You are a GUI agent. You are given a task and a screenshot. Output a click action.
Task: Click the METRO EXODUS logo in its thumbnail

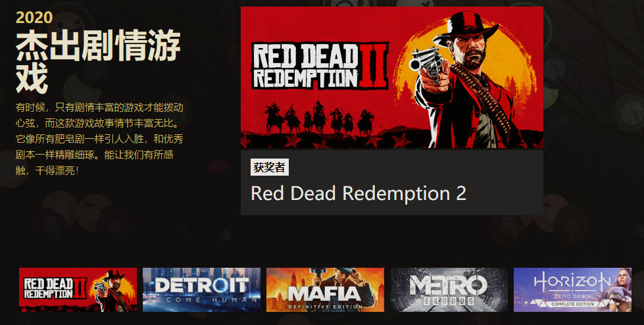[449, 289]
